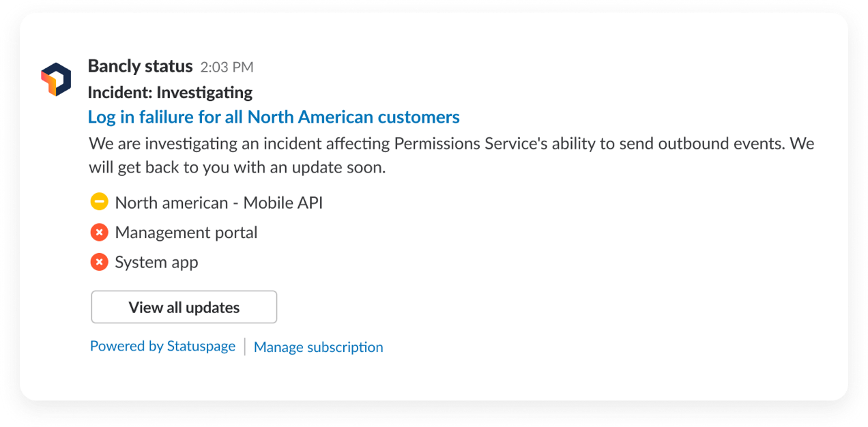Click the Statuspage logo area icon
Screen dimensions: 868x427
56,79
